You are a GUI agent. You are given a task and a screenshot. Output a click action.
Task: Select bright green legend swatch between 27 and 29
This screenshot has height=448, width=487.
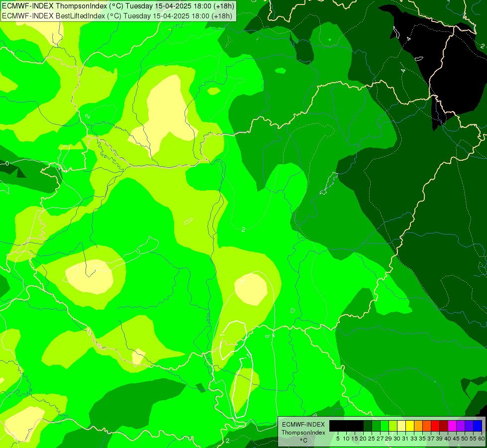click(385, 426)
